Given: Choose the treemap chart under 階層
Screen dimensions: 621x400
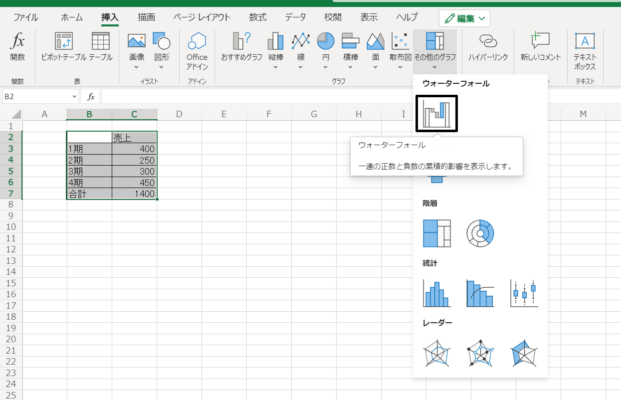Looking at the screenshot, I should coord(437,233).
